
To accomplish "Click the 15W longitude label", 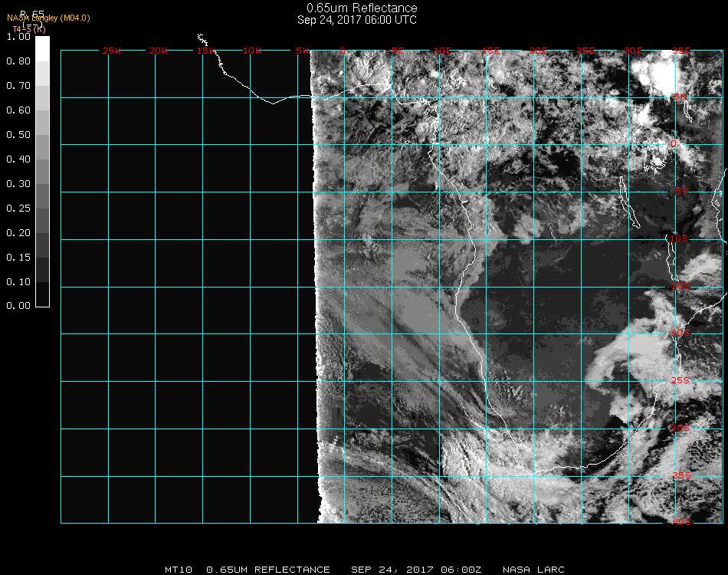I will [x=205, y=51].
